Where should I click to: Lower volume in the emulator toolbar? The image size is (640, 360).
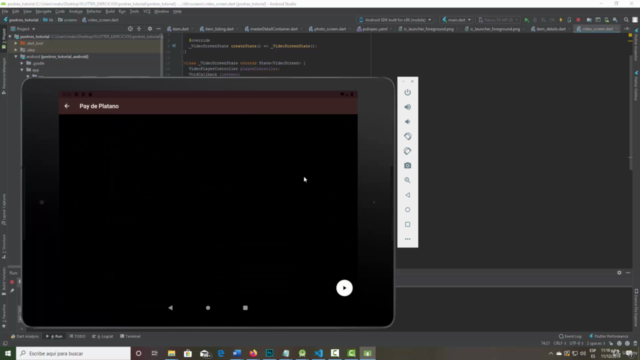point(407,122)
